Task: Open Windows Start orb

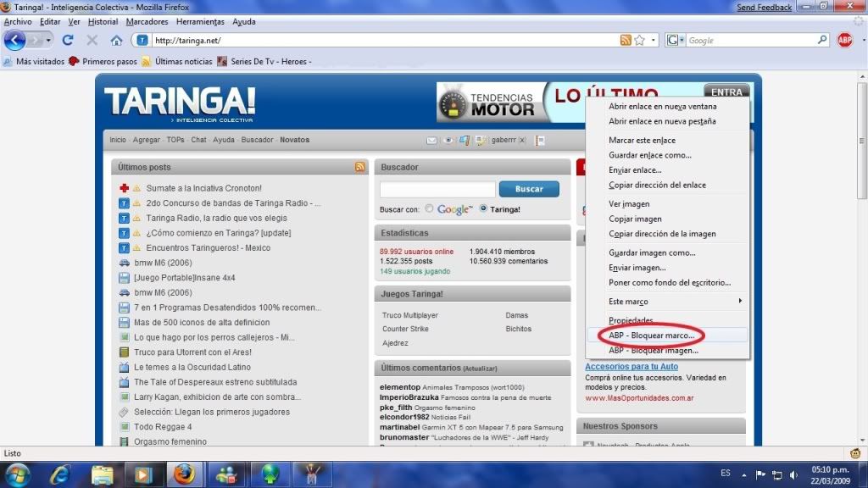Action: [x=18, y=474]
